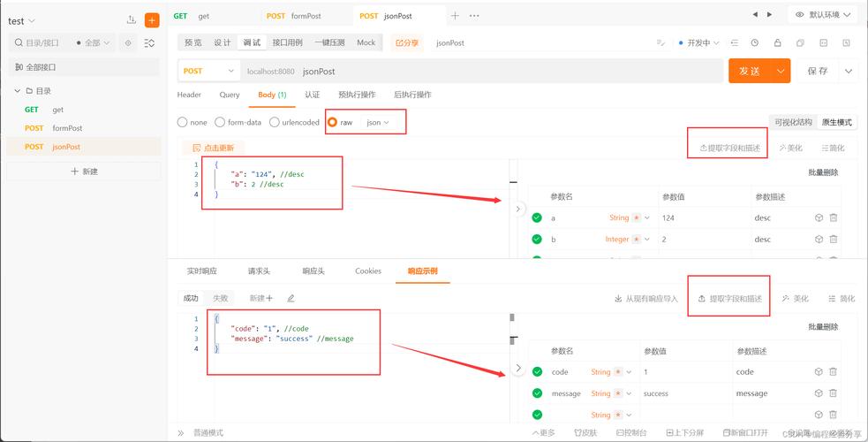Toggle green check for parameter a
This screenshot has width=868, height=442.
click(x=536, y=217)
